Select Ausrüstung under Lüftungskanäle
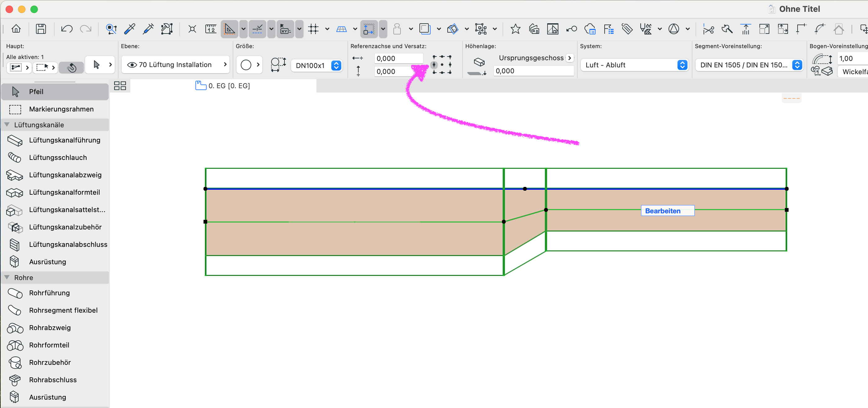868x408 pixels. (55, 262)
